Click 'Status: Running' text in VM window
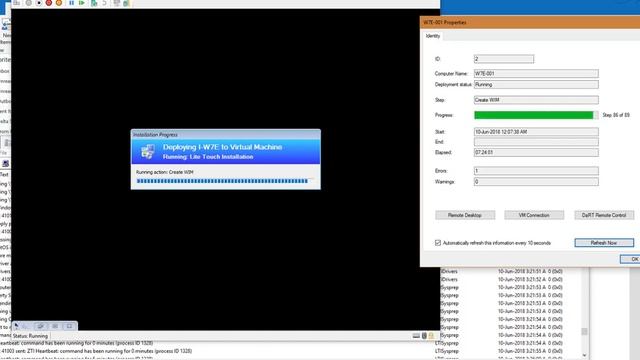The width and height of the screenshot is (640, 360). 30,336
